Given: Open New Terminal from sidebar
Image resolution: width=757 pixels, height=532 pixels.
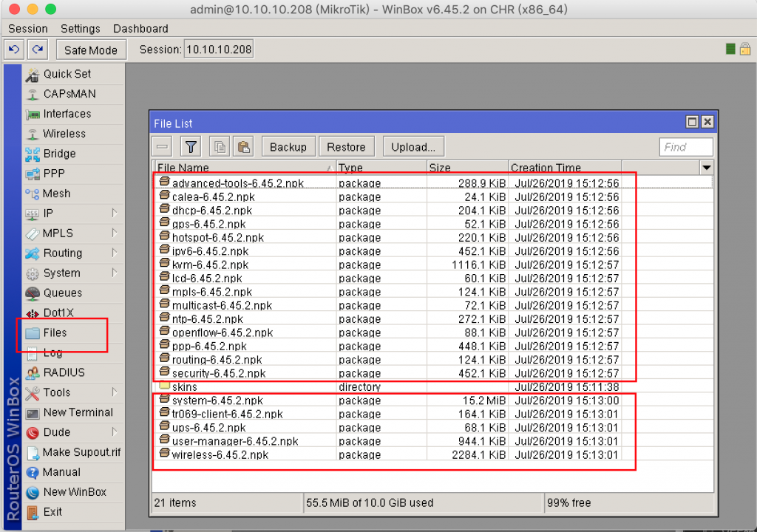Looking at the screenshot, I should click(x=73, y=412).
